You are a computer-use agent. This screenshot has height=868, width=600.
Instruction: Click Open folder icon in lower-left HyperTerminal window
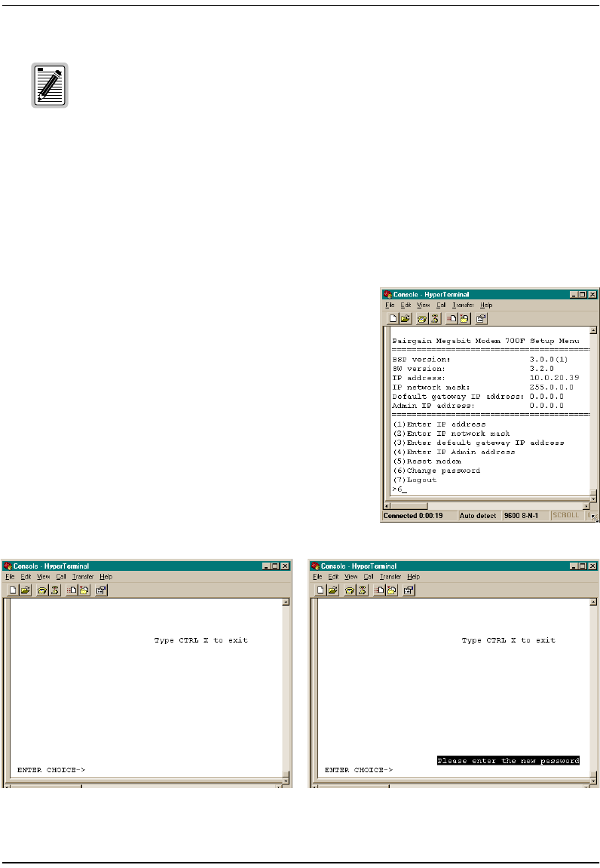coord(26,590)
